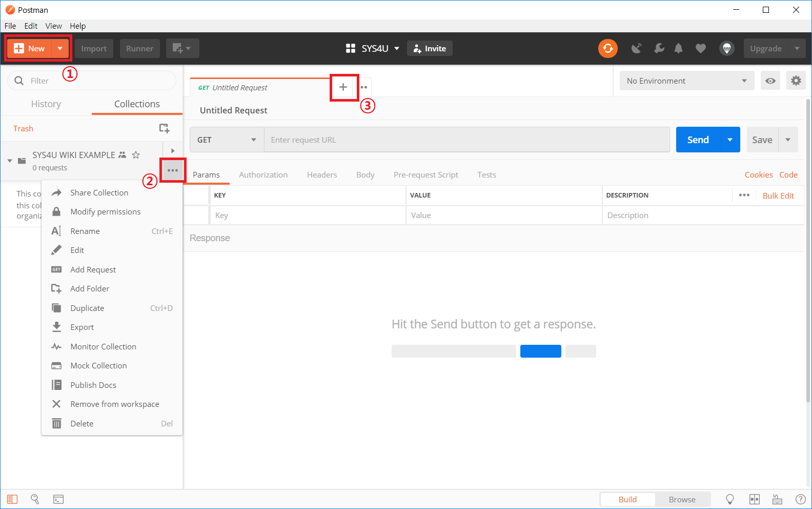Click the Runner button
Screen dimensions: 812x509
[x=139, y=48]
